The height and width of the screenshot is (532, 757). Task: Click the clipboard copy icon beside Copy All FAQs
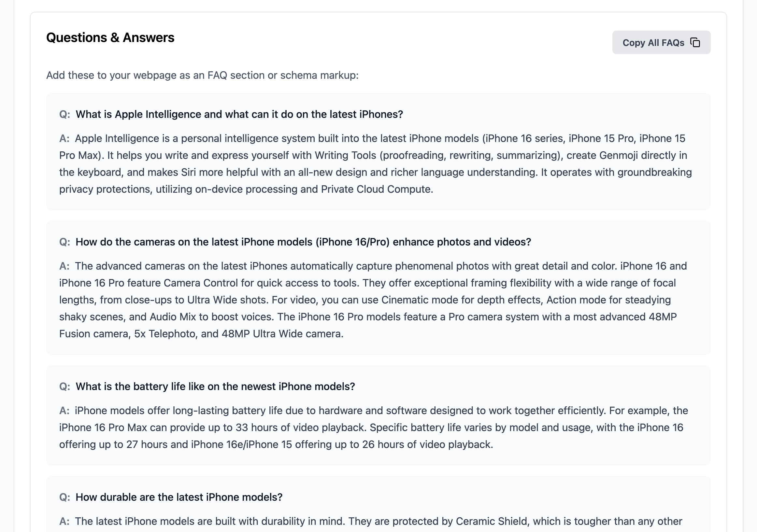coord(695,43)
